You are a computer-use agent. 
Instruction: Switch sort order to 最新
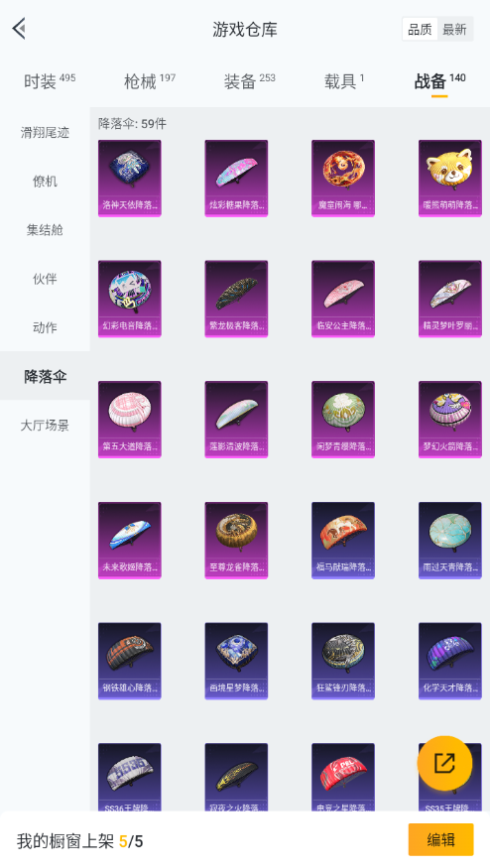point(454,30)
